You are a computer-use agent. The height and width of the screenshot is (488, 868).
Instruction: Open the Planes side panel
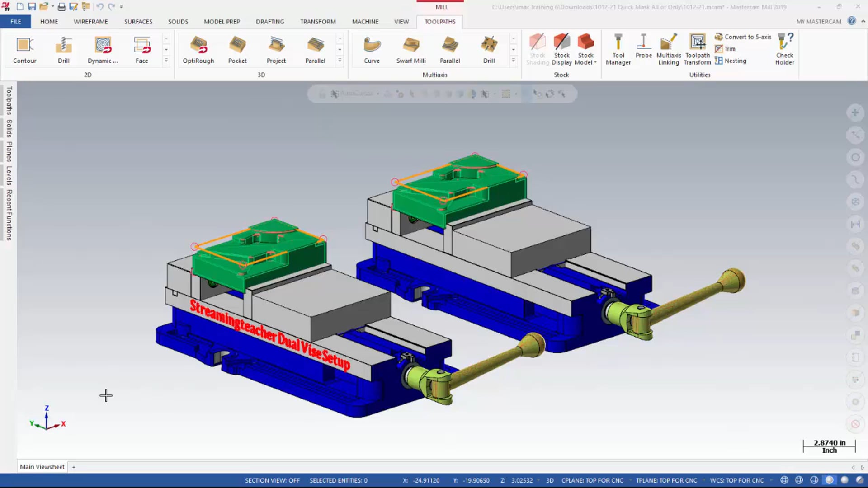click(x=9, y=152)
